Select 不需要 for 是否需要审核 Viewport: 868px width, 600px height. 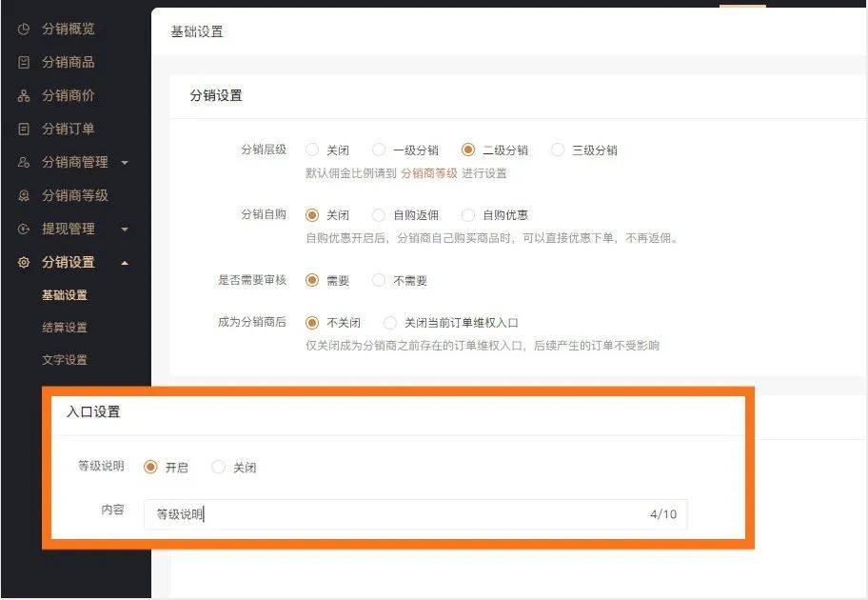[379, 280]
